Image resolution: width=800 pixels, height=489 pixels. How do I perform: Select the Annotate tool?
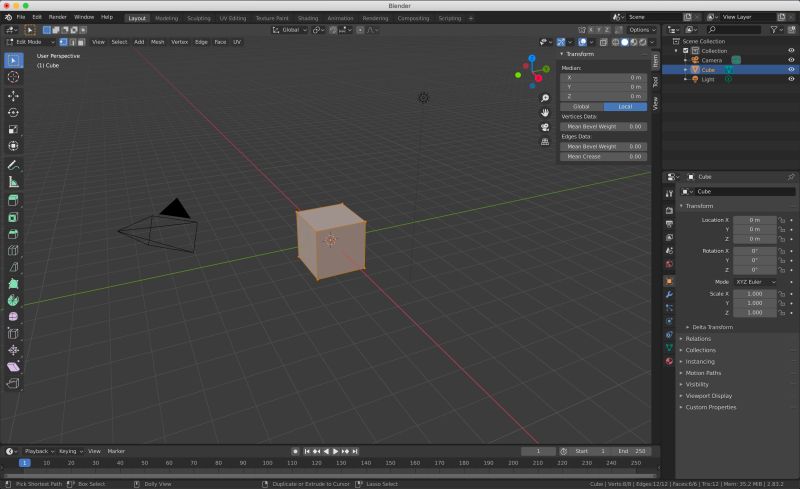pyautogui.click(x=13, y=165)
